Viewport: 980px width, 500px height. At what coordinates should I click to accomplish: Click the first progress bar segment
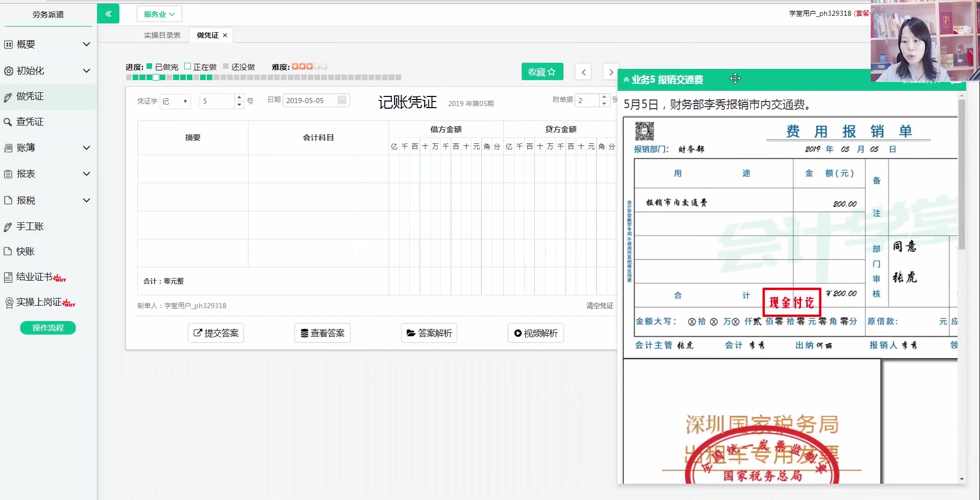[x=129, y=78]
